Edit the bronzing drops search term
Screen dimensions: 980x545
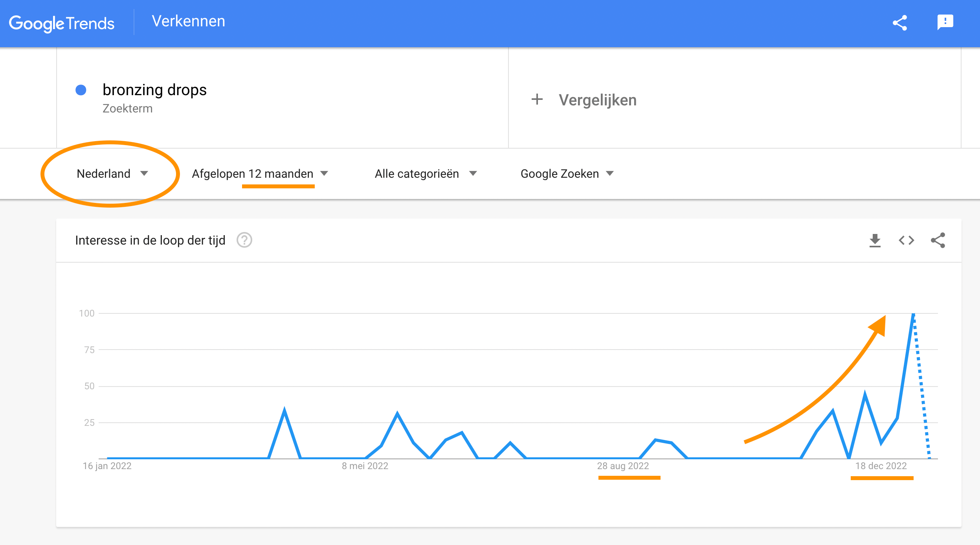pos(154,90)
